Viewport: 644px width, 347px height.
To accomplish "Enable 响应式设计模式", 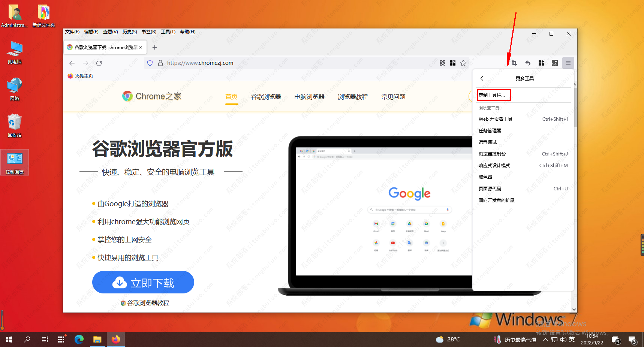I will 523,166.
